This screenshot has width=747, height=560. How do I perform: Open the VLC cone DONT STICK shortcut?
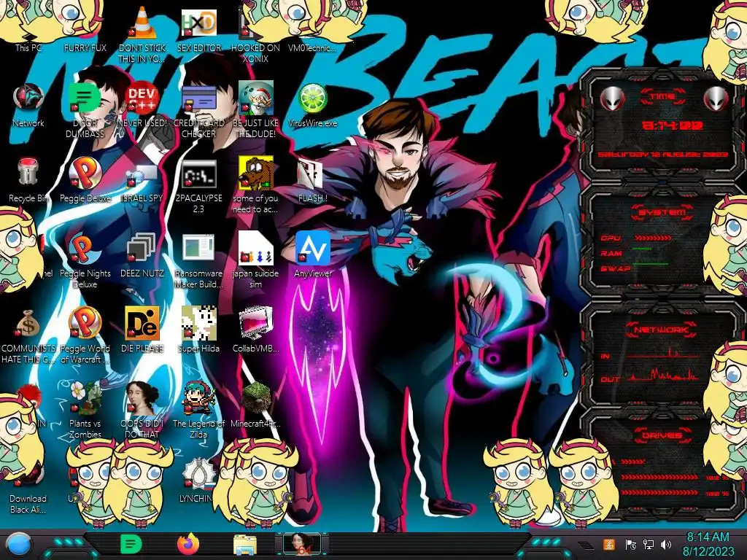pos(142,34)
